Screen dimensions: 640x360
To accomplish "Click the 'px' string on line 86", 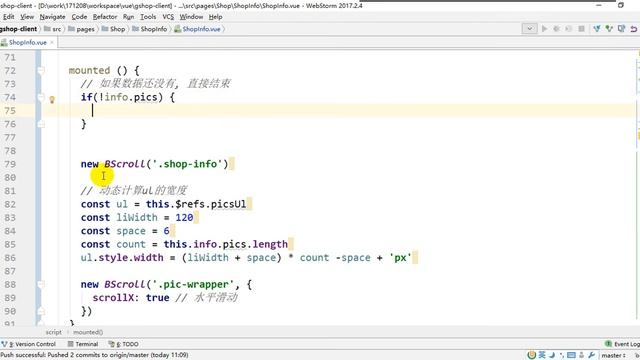I will point(400,258).
